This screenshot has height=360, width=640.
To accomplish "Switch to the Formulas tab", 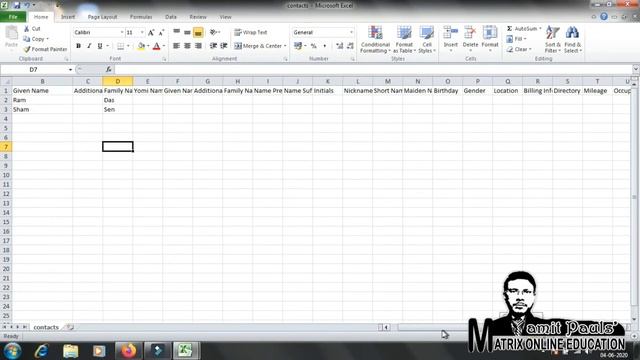I will point(141,17).
